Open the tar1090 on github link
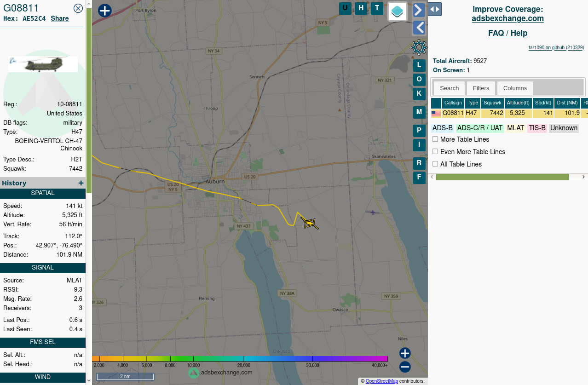This screenshot has width=588, height=385. click(556, 47)
